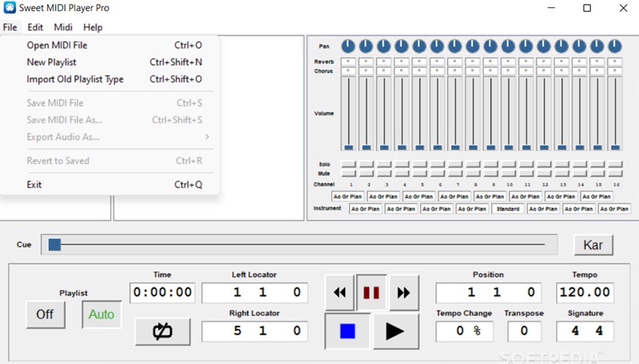Screen dimensions: 639x364
Task: Click the Reverb box for channel 16
Action: pyautogui.click(x=615, y=61)
